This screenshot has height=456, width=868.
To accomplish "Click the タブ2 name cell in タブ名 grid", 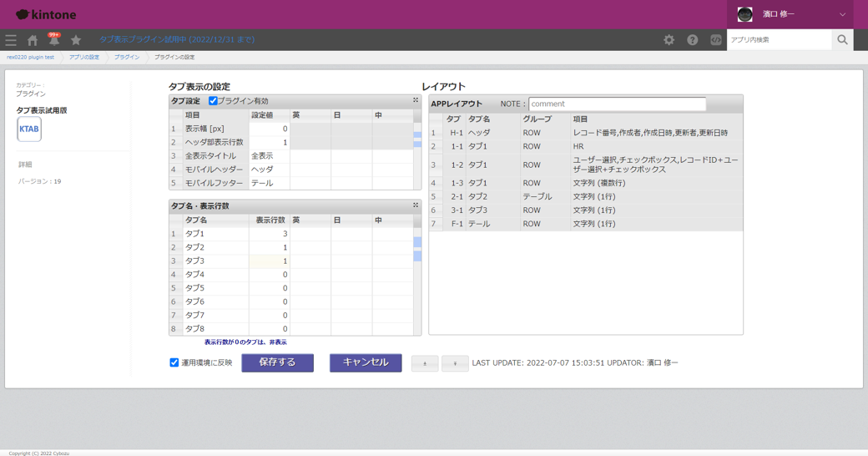I will point(215,247).
